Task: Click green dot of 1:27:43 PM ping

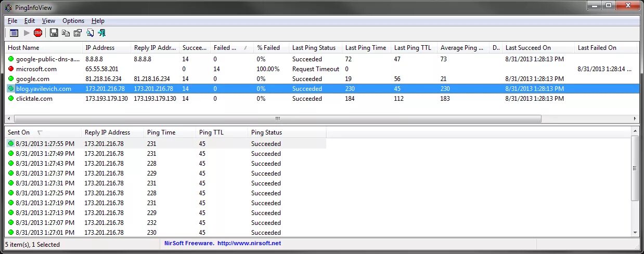Action: pyautogui.click(x=11, y=163)
